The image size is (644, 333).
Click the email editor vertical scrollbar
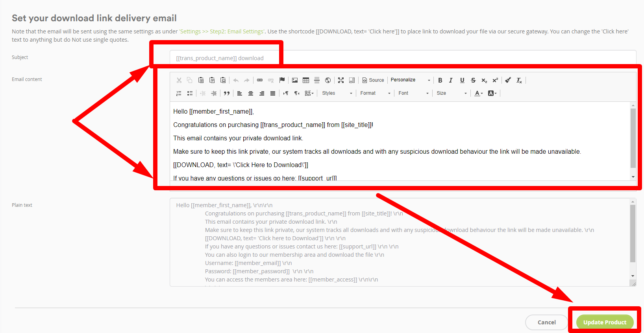point(633,138)
